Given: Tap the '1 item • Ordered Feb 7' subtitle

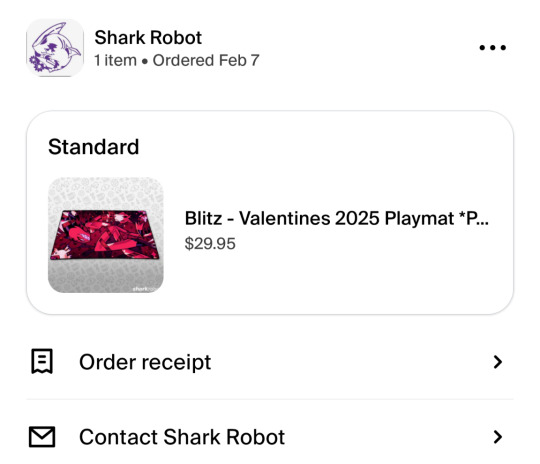Looking at the screenshot, I should (177, 60).
